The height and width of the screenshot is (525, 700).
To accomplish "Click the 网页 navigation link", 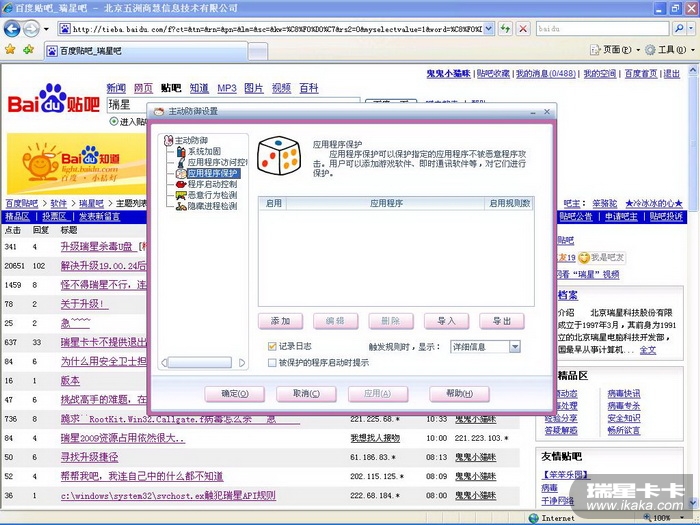I will (143, 88).
